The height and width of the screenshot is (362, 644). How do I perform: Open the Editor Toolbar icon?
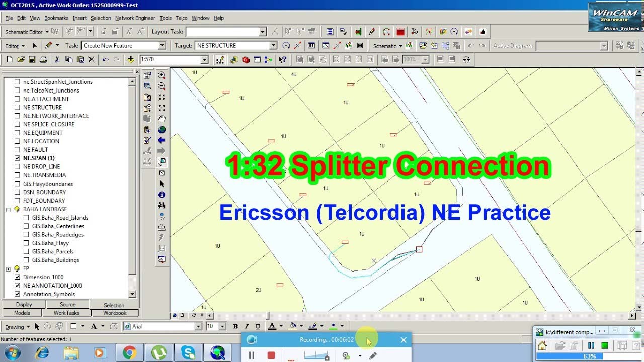[220, 59]
